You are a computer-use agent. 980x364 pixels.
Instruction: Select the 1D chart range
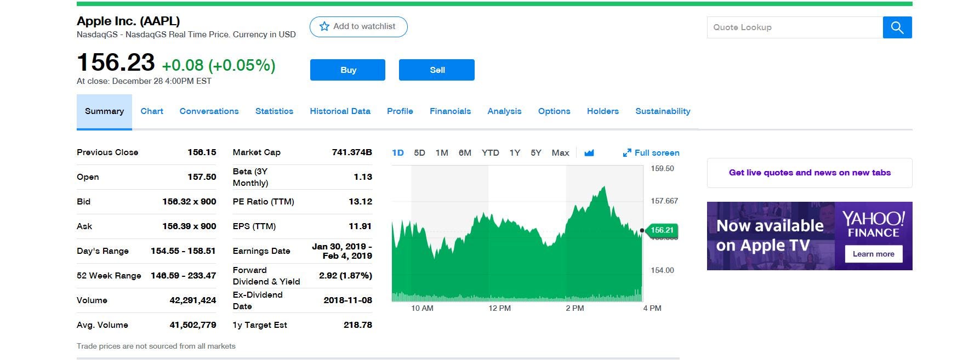click(398, 153)
